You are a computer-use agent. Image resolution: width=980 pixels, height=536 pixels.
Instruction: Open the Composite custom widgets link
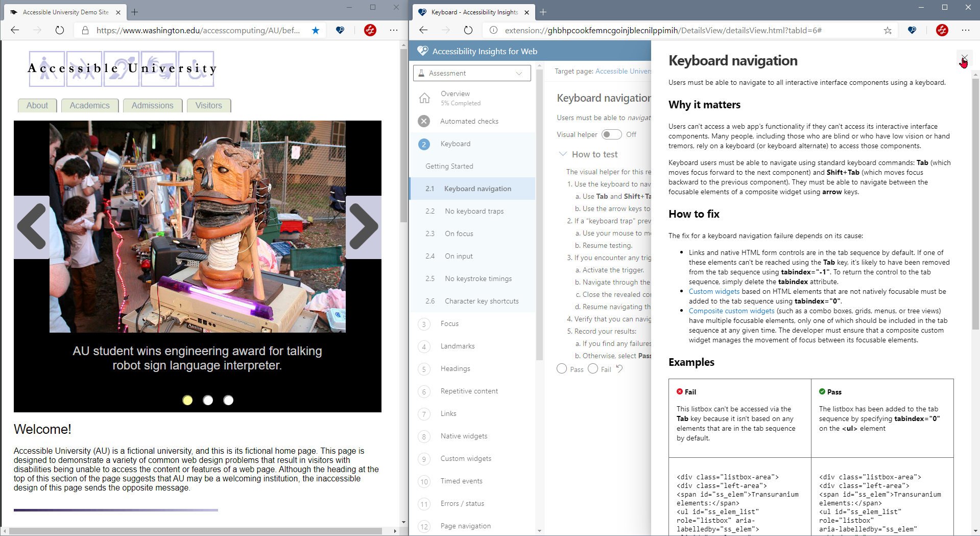731,311
